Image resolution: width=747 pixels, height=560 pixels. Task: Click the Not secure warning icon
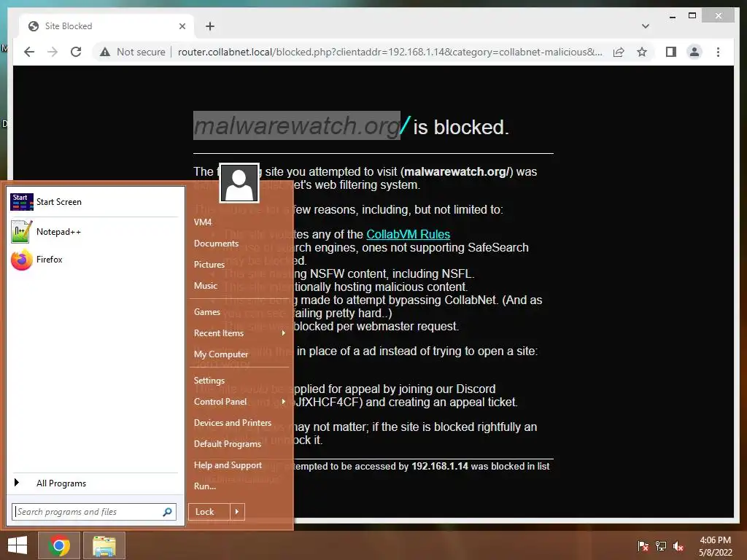[105, 52]
